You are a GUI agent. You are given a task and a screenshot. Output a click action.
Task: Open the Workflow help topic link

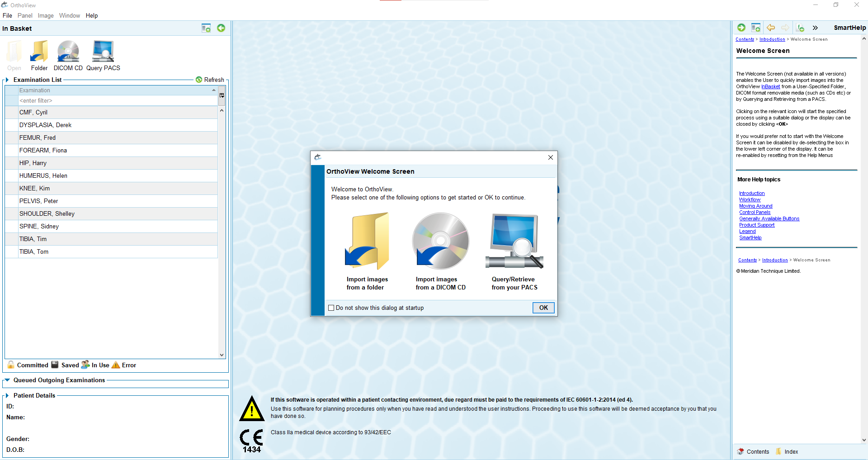click(x=750, y=199)
